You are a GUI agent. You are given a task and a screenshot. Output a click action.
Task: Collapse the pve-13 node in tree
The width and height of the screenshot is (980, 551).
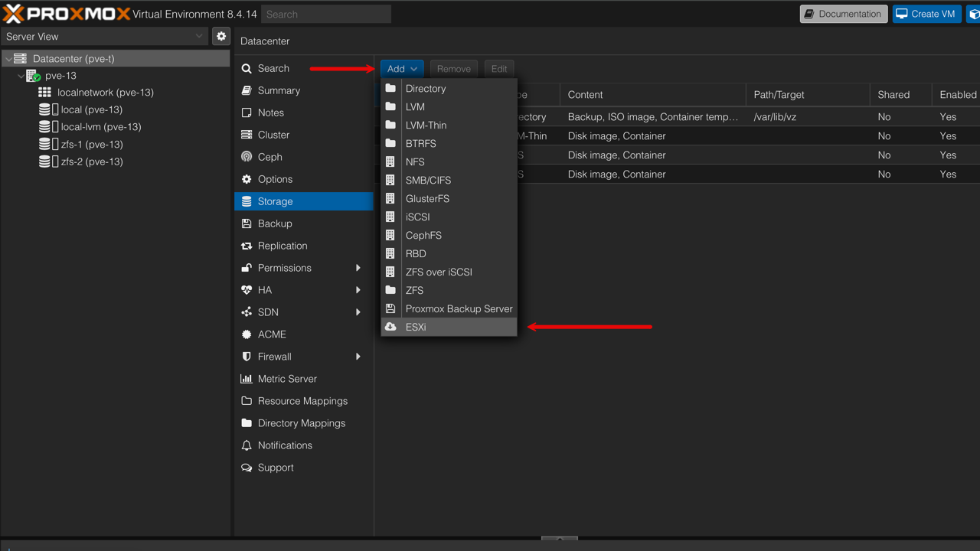point(21,76)
